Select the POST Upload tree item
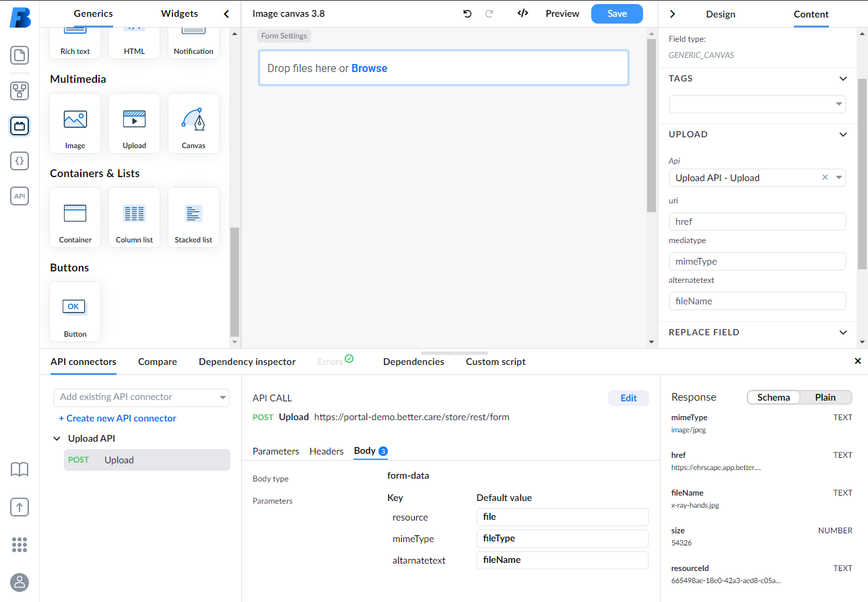Screen dimensions: 868x602 [x=147, y=460]
